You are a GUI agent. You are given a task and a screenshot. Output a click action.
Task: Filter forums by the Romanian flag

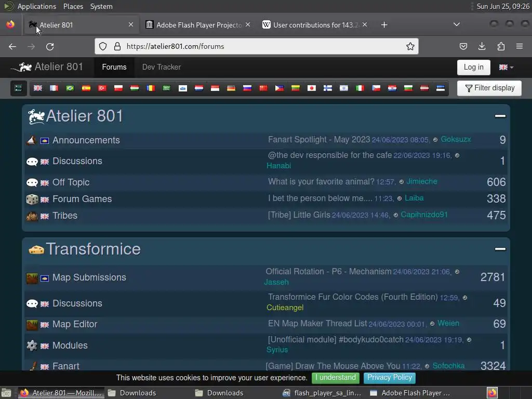click(151, 88)
